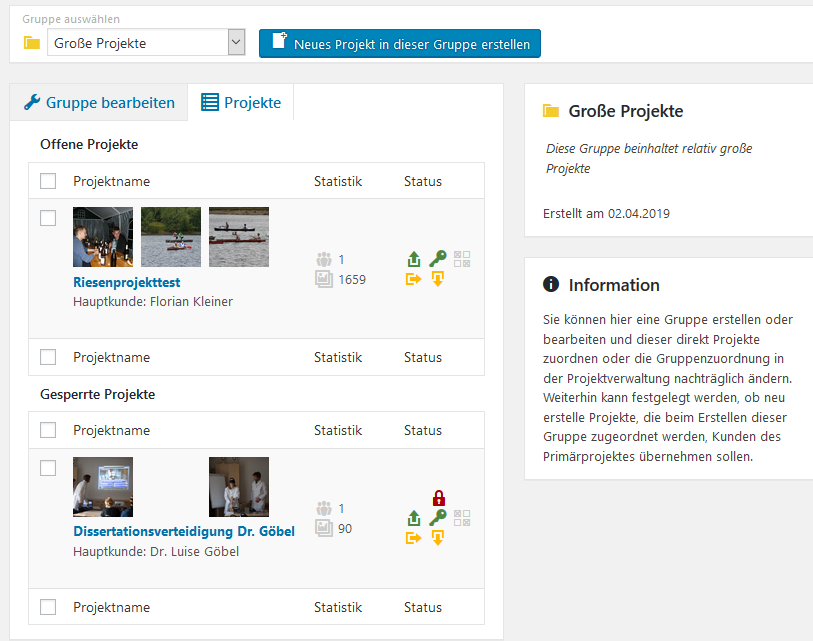
Task: Tick the checkbox for Dissertationsverteidigung Dr. Göbel
Action: click(48, 468)
